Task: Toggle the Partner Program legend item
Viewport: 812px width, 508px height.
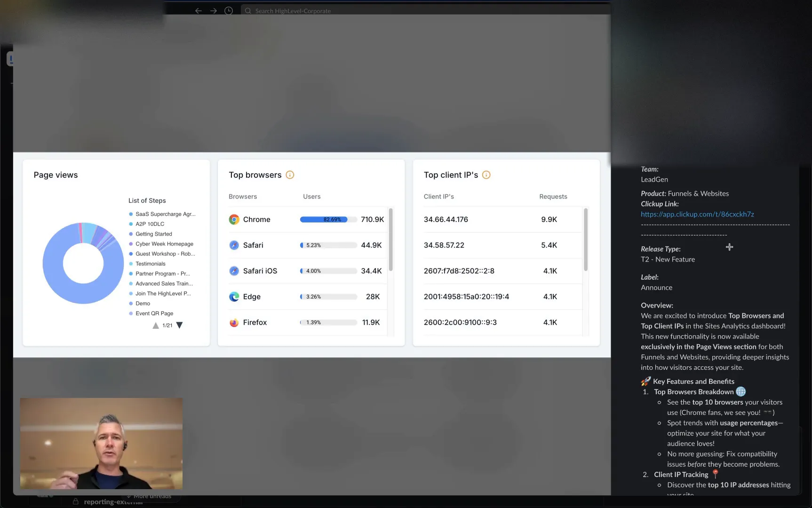Action: [x=159, y=274]
